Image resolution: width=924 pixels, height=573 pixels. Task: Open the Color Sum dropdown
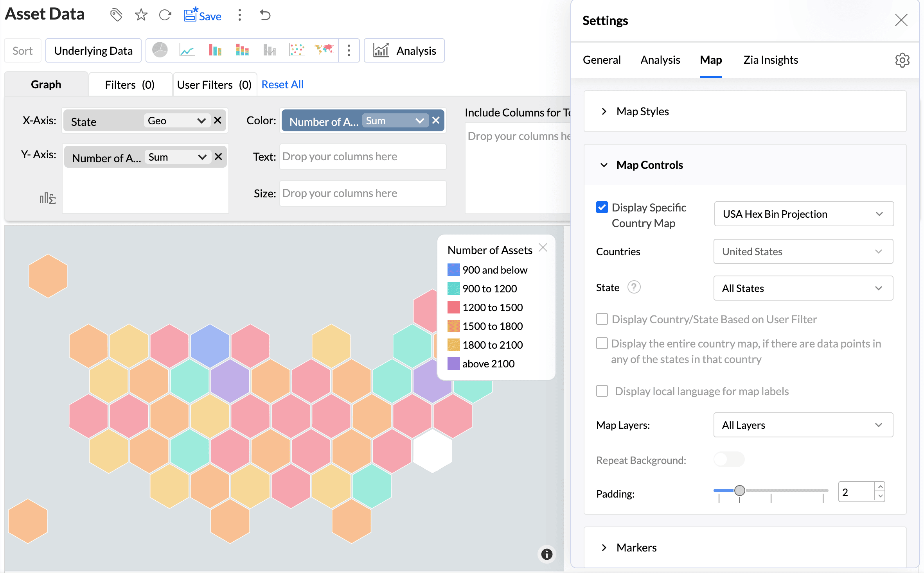click(x=395, y=121)
